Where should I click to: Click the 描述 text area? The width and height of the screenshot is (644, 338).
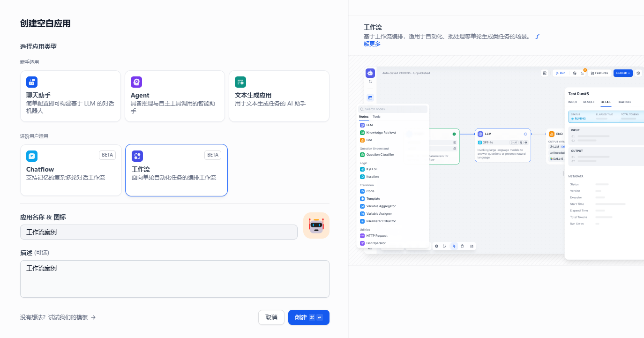[174, 279]
